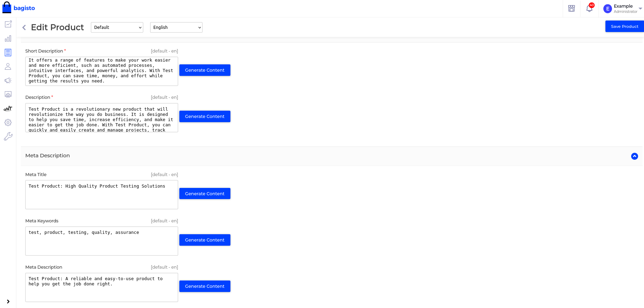Generate Content for Short Description

tap(205, 70)
